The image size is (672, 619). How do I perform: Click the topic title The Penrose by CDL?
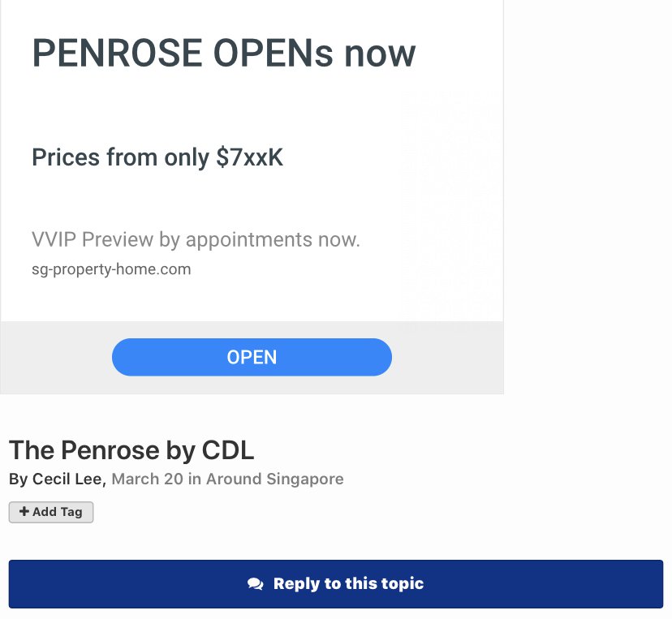pos(131,449)
